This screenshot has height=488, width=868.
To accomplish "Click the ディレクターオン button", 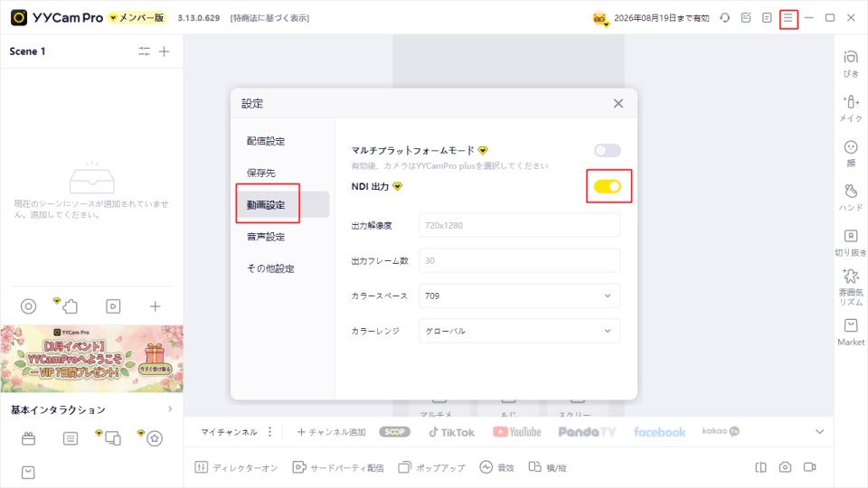I will [x=239, y=467].
